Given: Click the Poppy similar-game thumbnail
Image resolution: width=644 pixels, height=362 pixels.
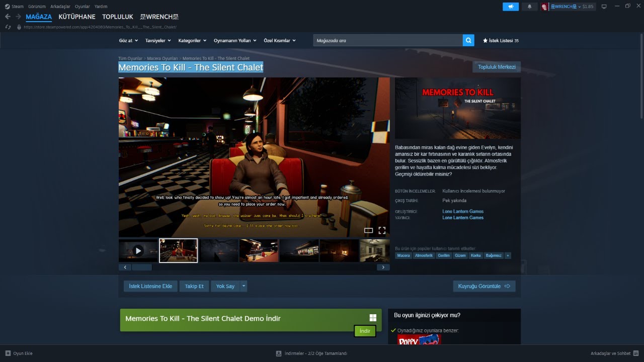Looking at the screenshot, I should tap(419, 339).
